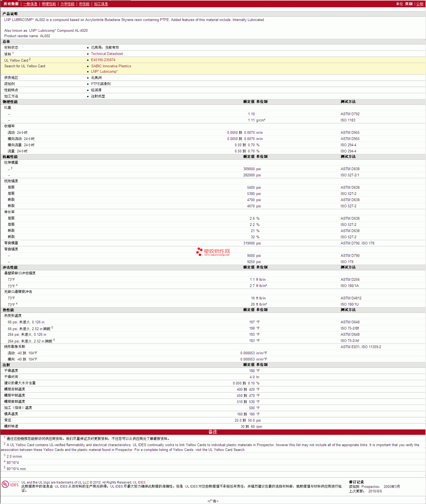Click the 螺杆转速 row label

(11, 426)
